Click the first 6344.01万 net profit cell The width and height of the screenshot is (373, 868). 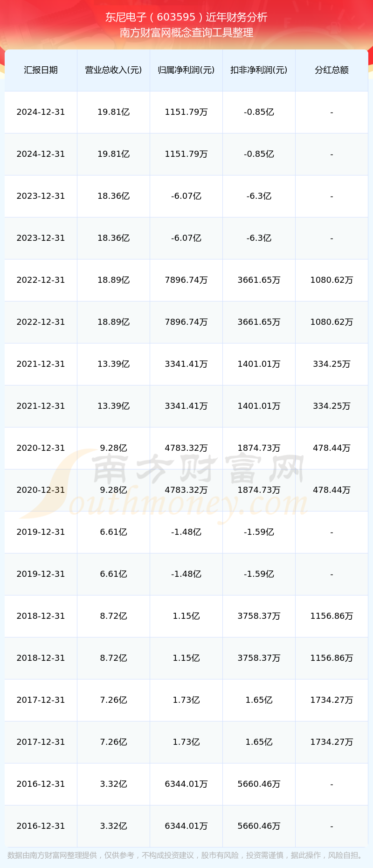[x=186, y=784]
